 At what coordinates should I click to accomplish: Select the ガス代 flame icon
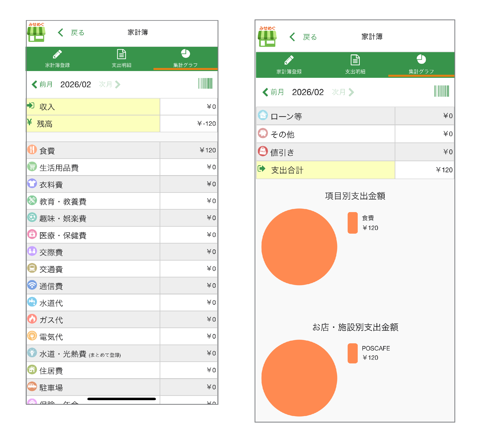[32, 319]
